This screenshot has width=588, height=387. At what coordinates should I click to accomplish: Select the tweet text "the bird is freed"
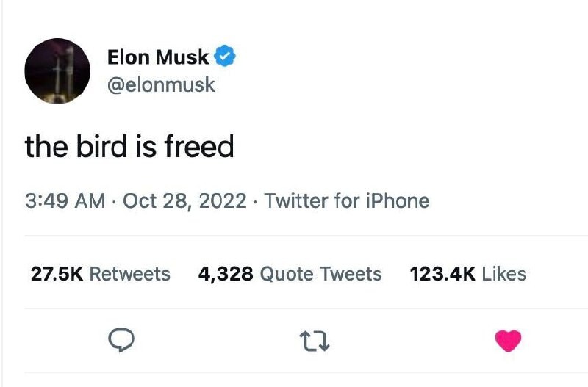coord(129,146)
